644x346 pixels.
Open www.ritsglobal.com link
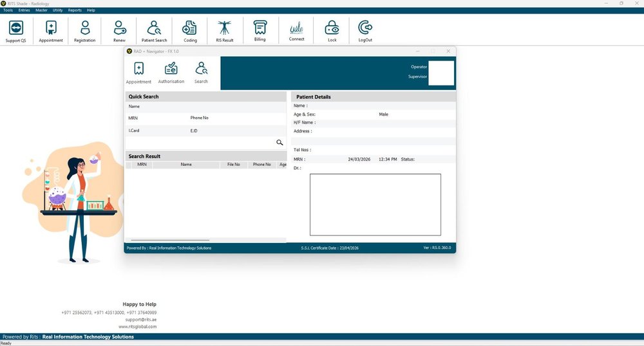pyautogui.click(x=138, y=327)
